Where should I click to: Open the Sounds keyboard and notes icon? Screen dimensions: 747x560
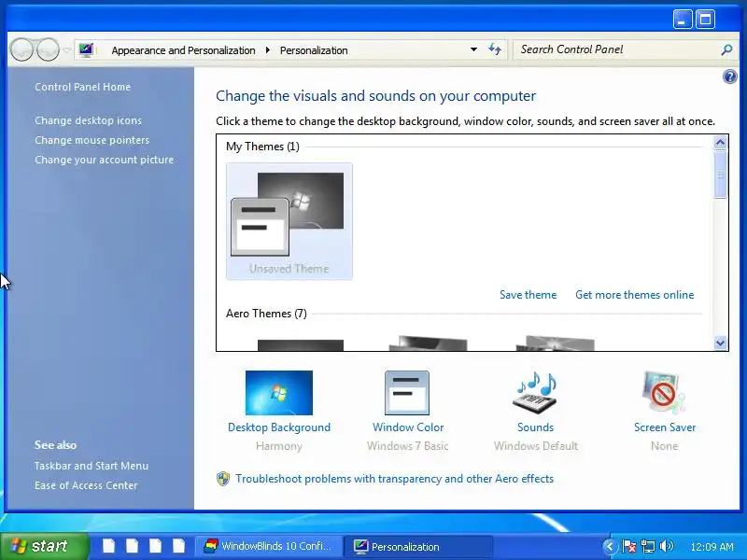pyautogui.click(x=535, y=393)
